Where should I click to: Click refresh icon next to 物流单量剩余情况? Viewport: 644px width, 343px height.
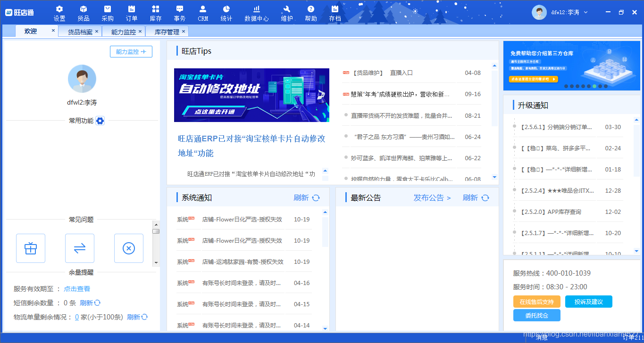(145, 317)
